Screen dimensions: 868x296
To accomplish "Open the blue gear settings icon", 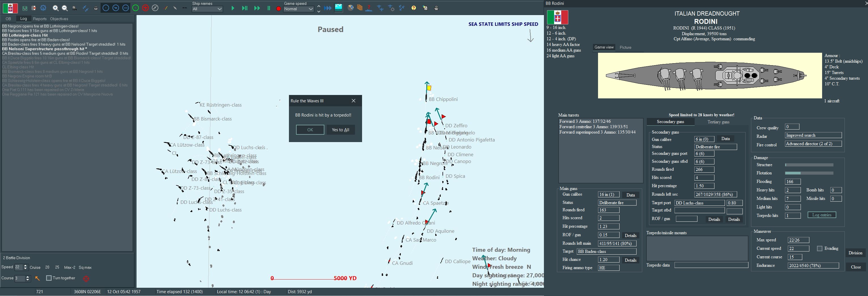I will [x=43, y=8].
